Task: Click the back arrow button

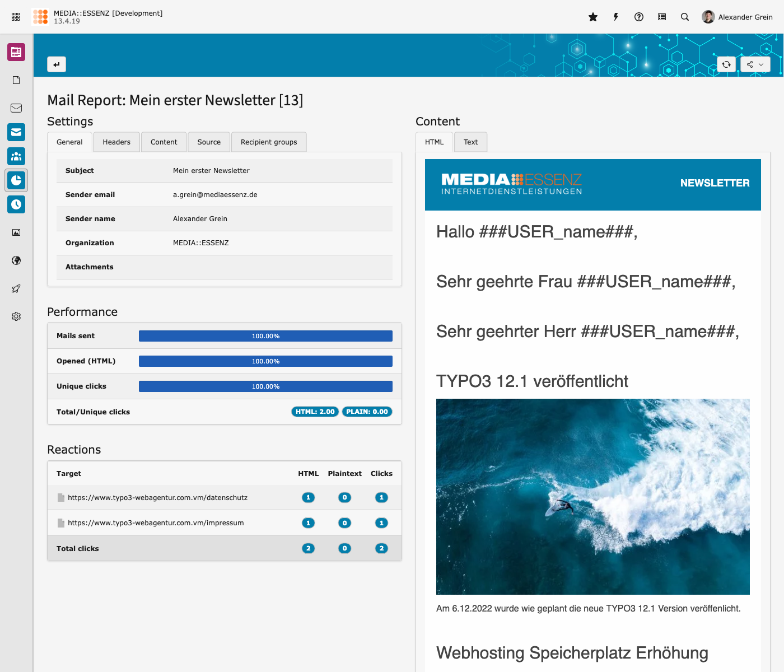Action: click(57, 64)
